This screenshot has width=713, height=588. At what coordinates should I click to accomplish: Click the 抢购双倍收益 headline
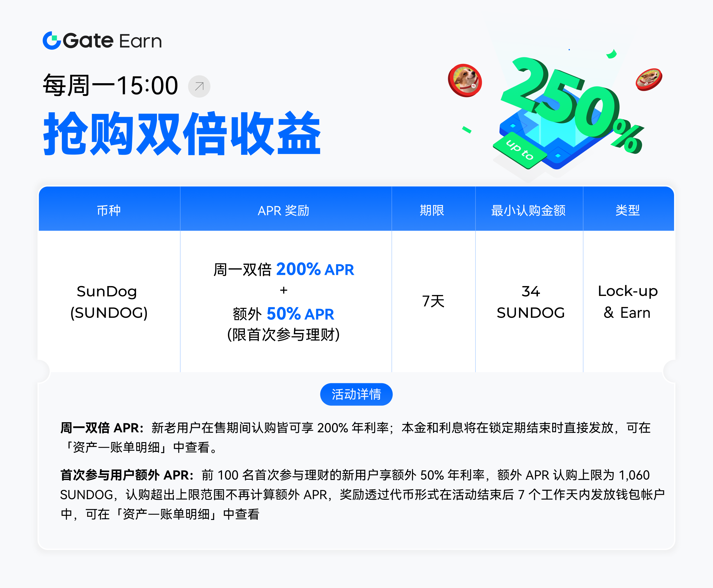[182, 134]
